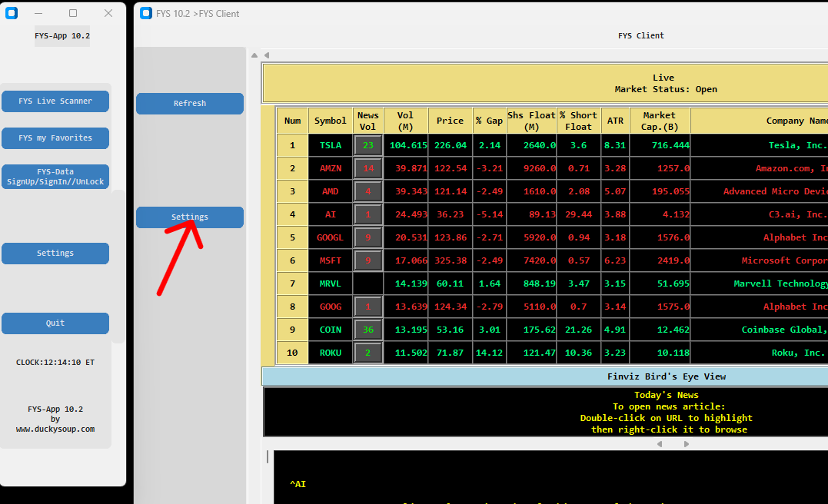828x504 pixels.
Task: Click the Vol (M) column header
Action: point(406,121)
